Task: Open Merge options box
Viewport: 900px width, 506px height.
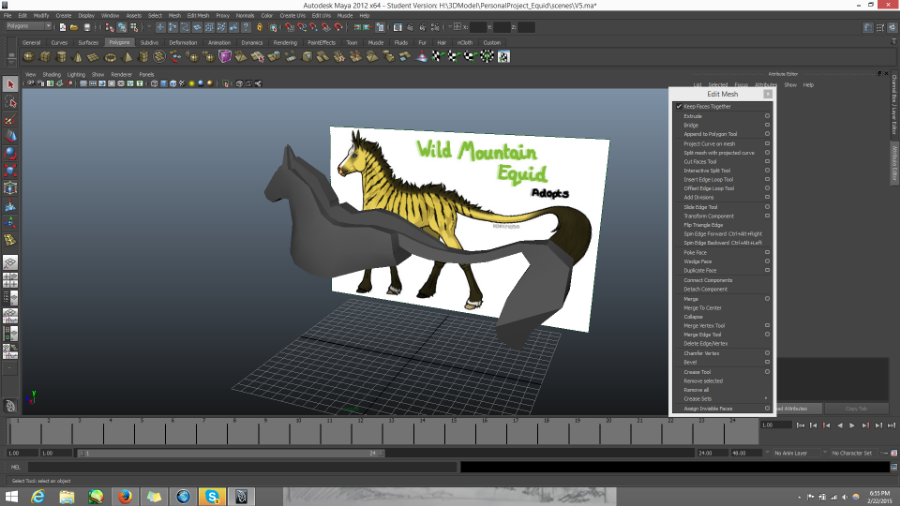Action: tap(767, 299)
